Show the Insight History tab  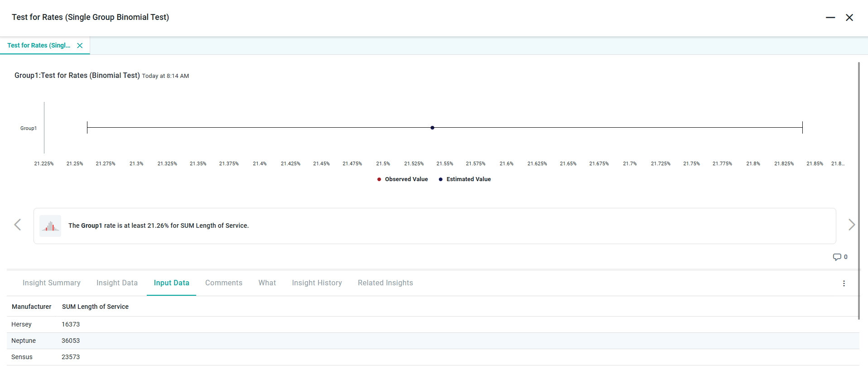click(x=317, y=283)
